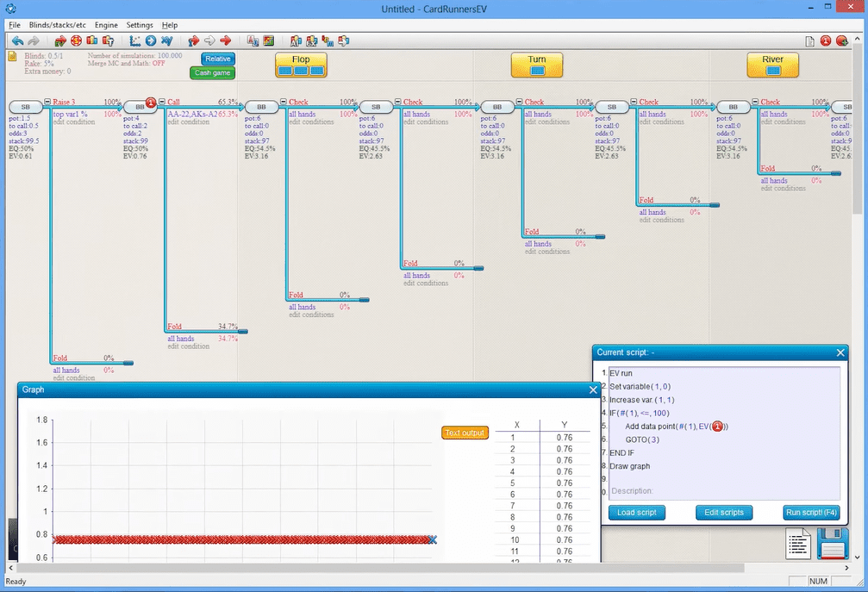This screenshot has height=592, width=868.
Task: Collapse the Raise 3 branch
Action: tap(47, 102)
